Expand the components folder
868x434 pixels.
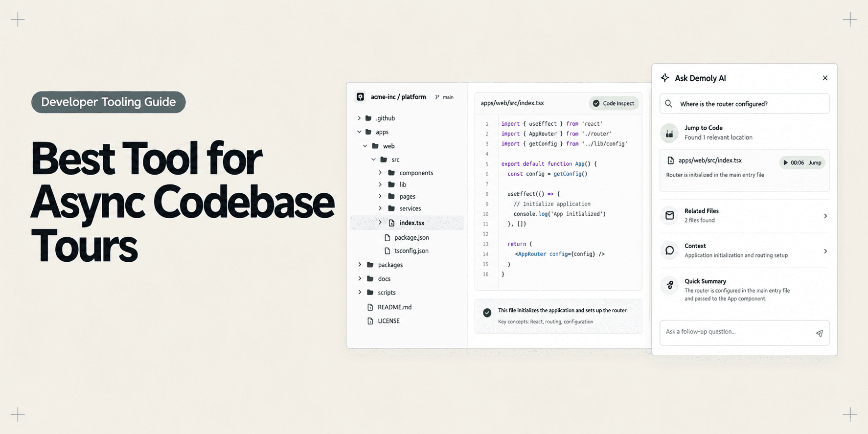pyautogui.click(x=380, y=173)
